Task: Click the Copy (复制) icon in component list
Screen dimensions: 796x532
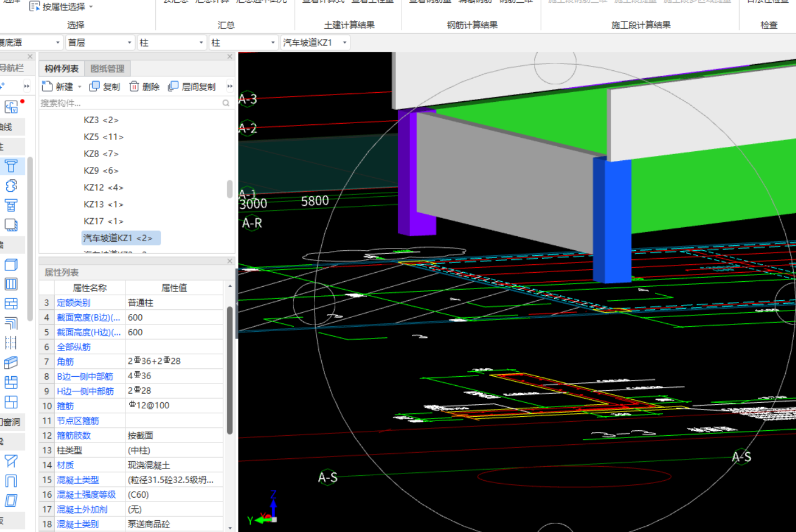Action: click(x=95, y=86)
